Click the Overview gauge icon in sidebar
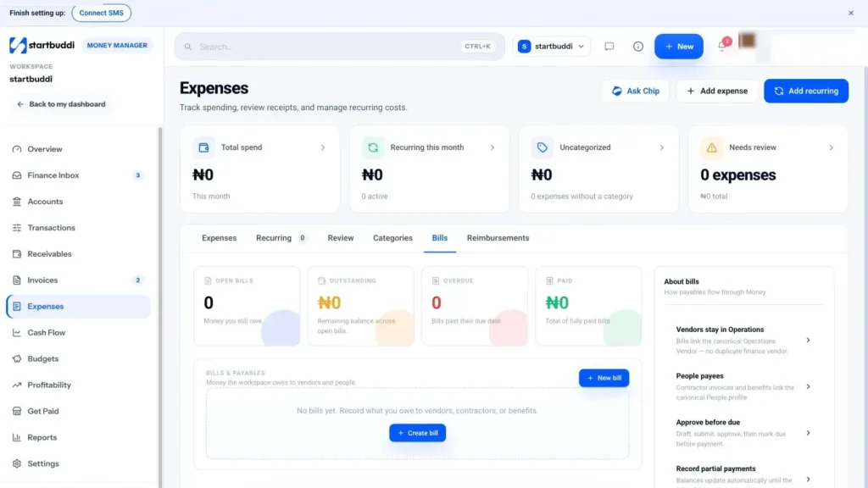The height and width of the screenshot is (488, 868). point(17,149)
